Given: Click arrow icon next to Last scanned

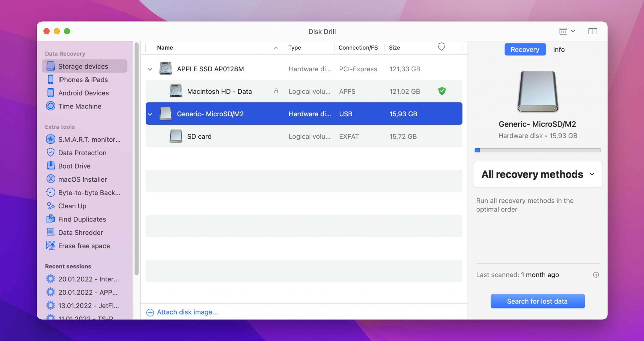Looking at the screenshot, I should (x=596, y=275).
